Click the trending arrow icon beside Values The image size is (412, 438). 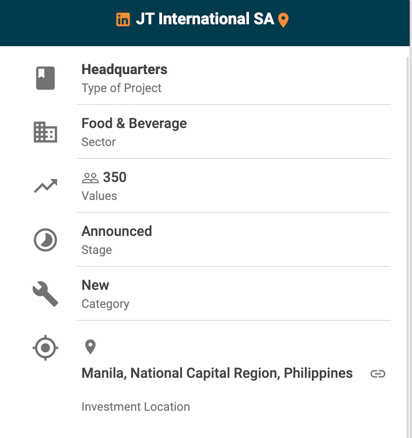[46, 186]
